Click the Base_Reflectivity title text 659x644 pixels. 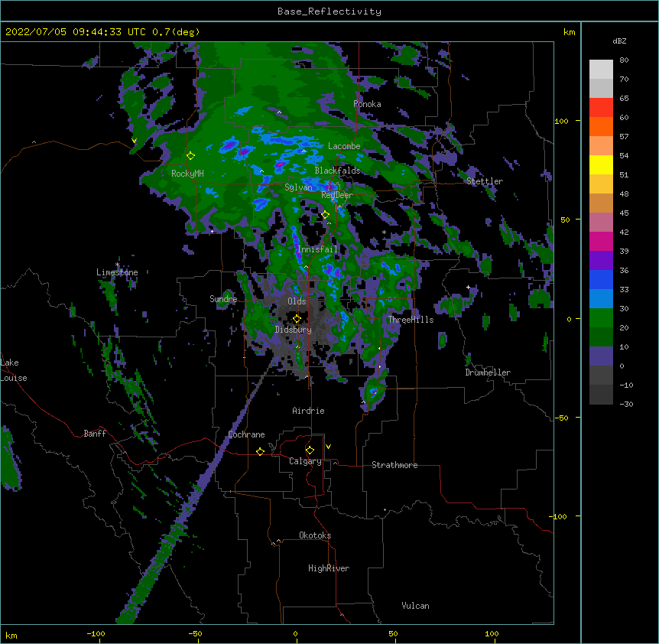click(329, 11)
